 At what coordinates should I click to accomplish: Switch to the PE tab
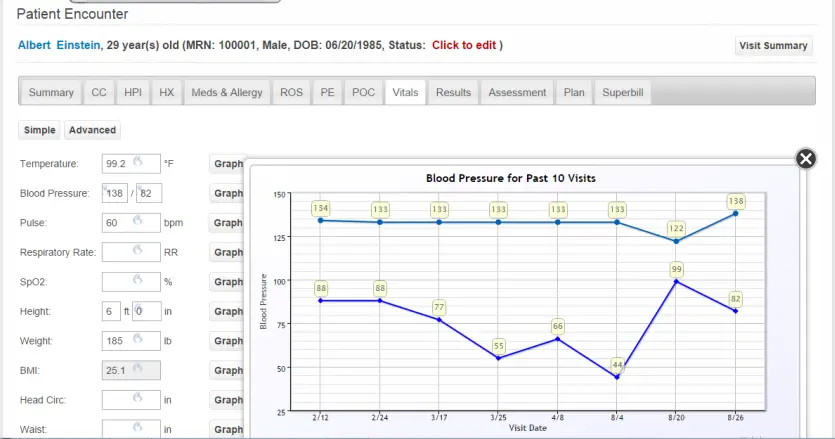click(x=328, y=93)
